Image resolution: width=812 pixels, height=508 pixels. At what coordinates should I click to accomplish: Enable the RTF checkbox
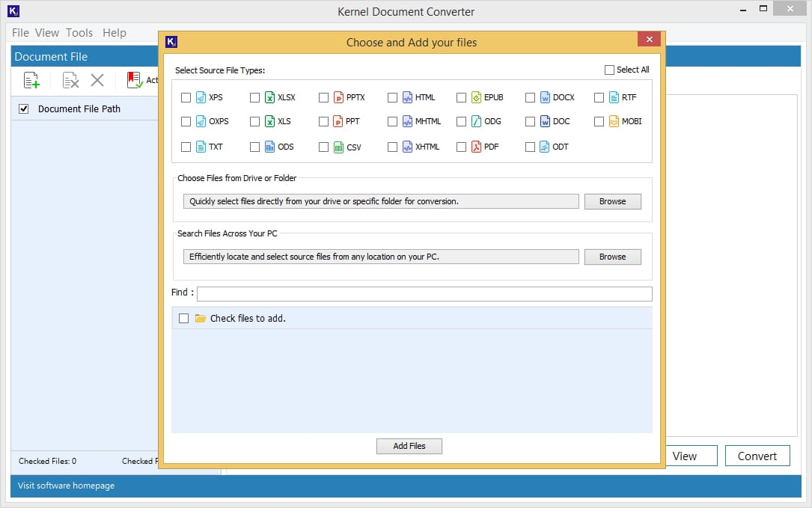click(599, 97)
